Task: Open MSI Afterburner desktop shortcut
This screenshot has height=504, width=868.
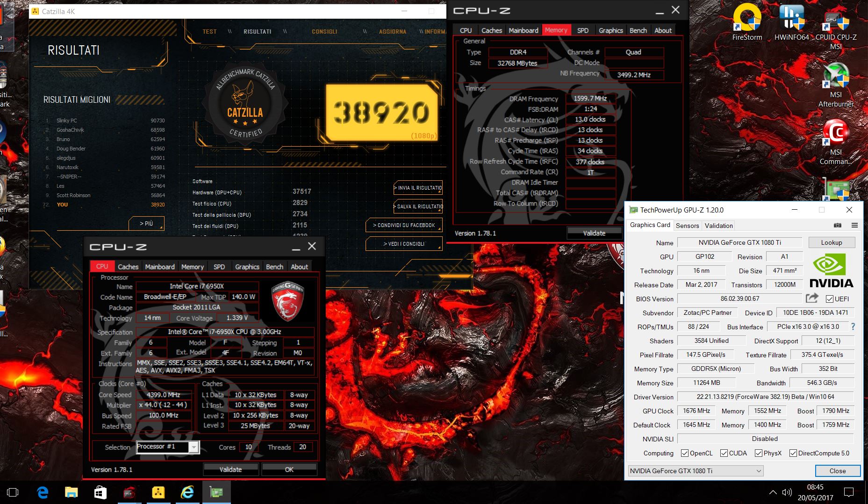Action: tap(836, 85)
